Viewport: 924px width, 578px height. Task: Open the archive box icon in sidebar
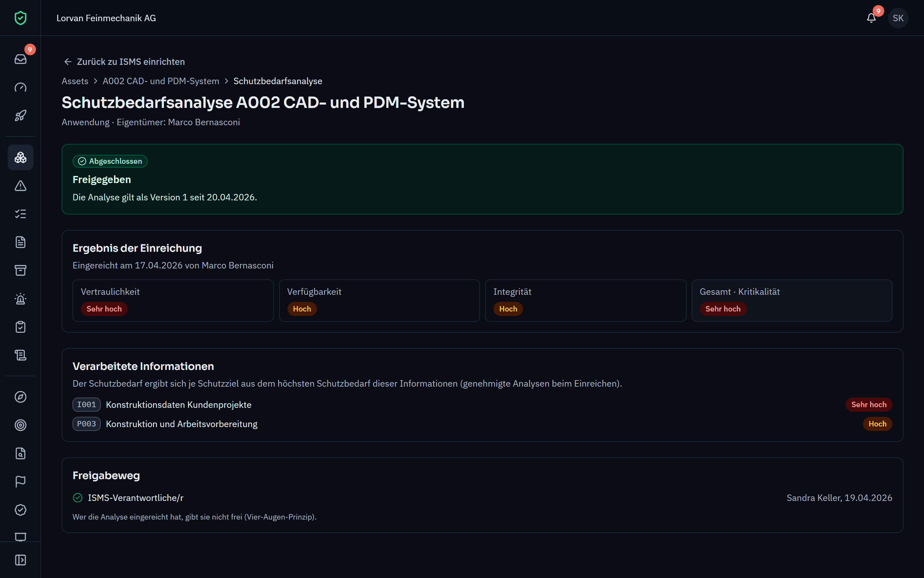pos(20,270)
